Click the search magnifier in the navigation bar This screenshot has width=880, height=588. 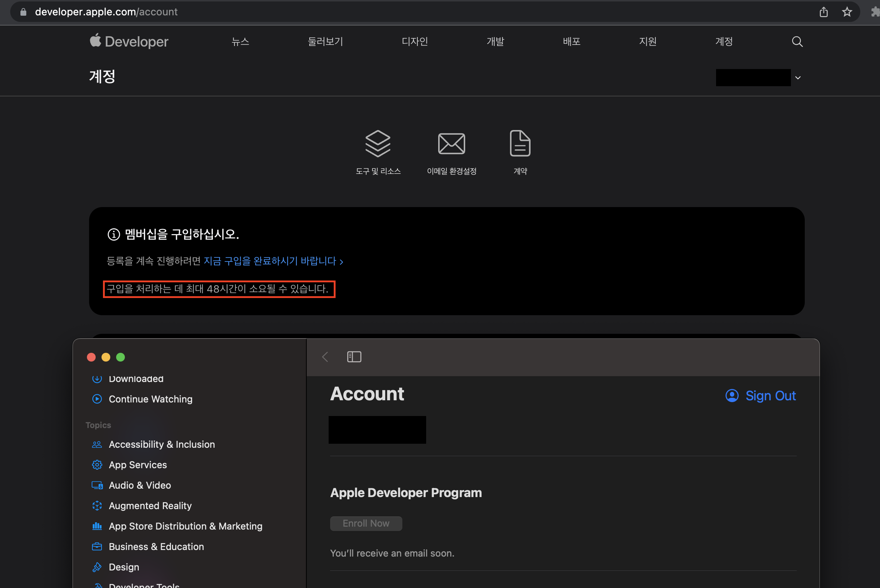coord(797,42)
